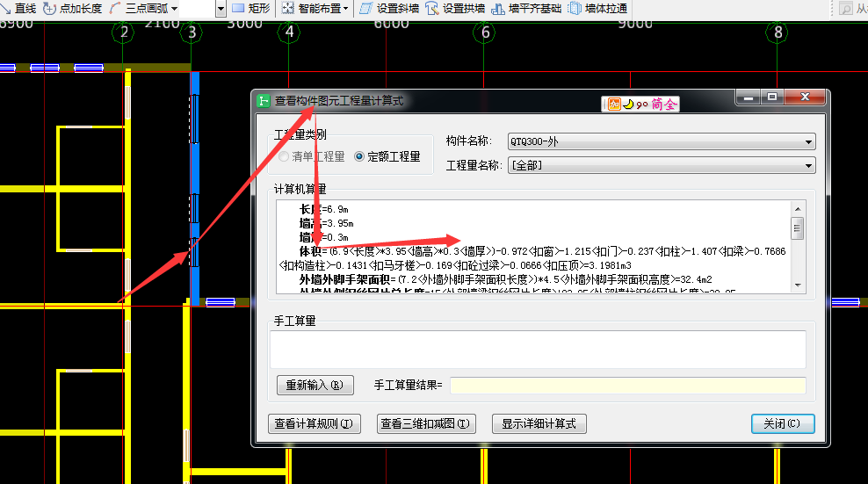This screenshot has width=868, height=484.
Task: Toggle the moon icon in the IME bar
Action: point(628,105)
